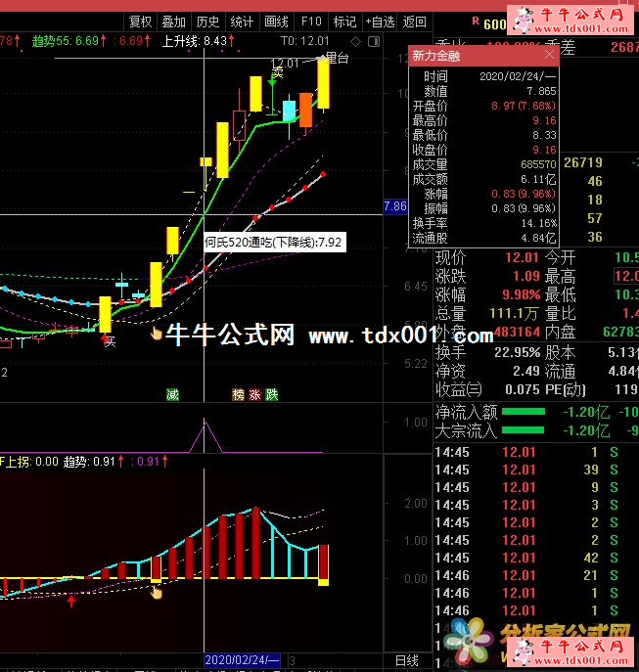Click the red 买 buy signal marker

click(x=109, y=341)
